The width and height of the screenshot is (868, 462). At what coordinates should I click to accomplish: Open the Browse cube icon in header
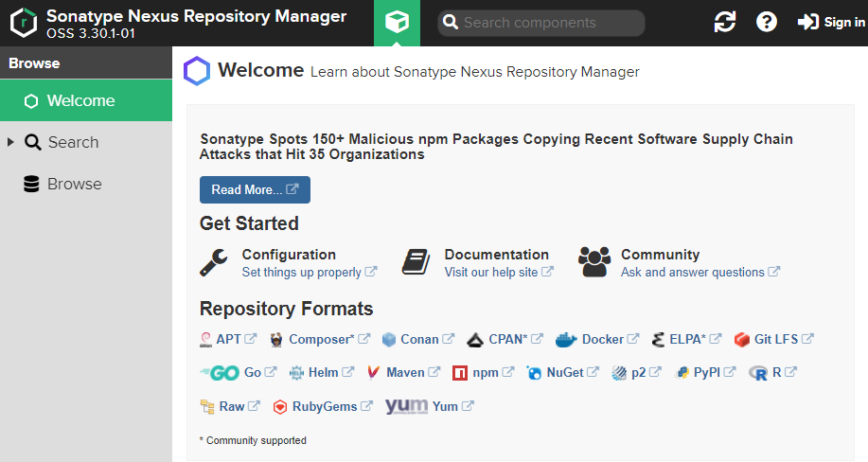point(397,23)
